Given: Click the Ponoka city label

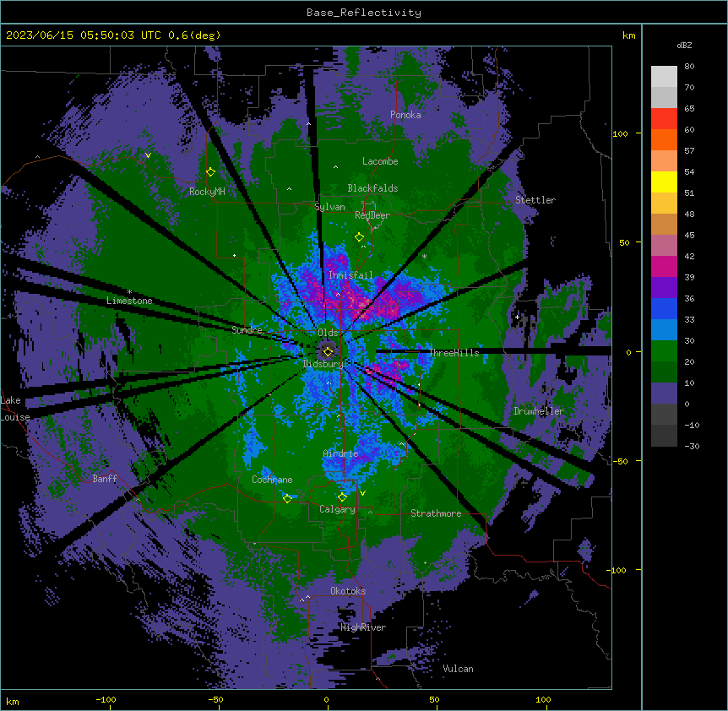Looking at the screenshot, I should click(x=405, y=115).
